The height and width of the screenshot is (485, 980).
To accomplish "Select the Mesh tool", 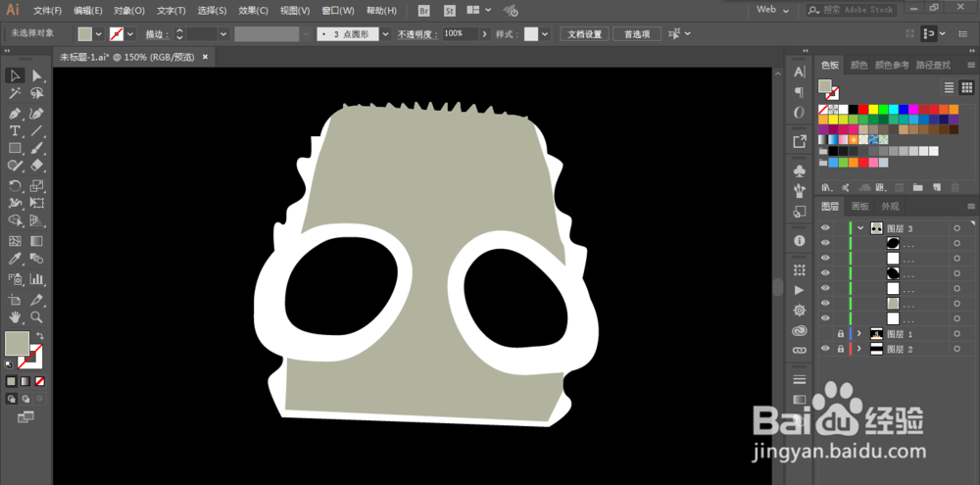I will (15, 241).
